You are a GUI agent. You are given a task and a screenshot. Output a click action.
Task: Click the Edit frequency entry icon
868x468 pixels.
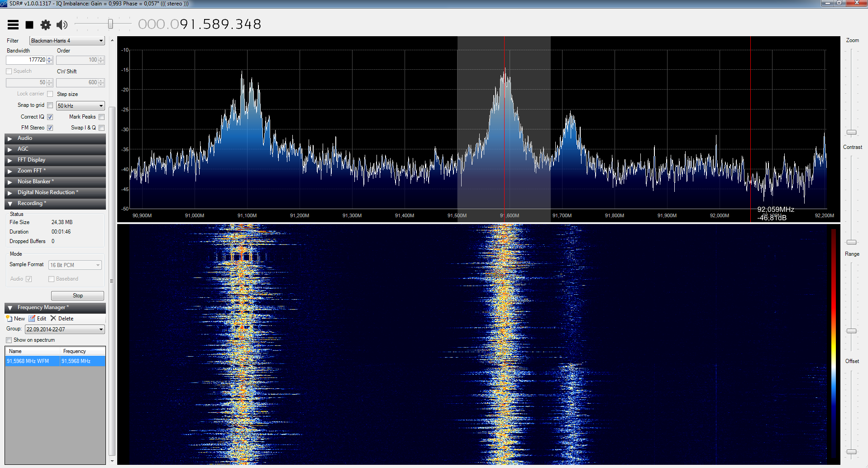pos(32,319)
